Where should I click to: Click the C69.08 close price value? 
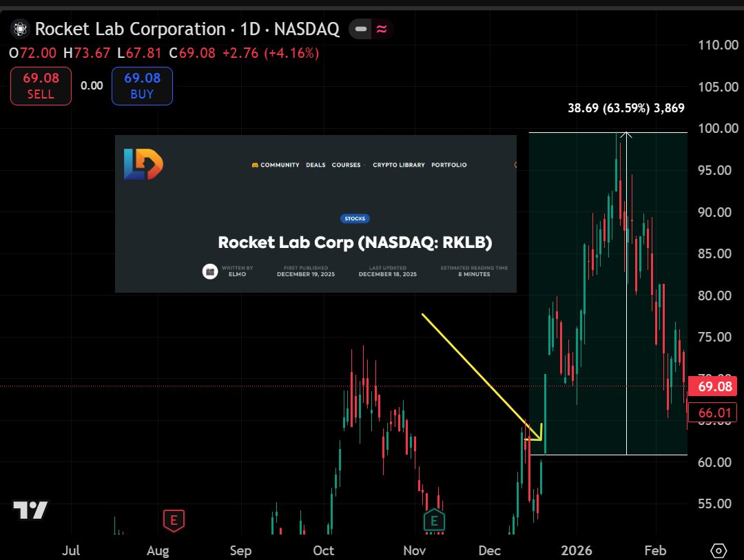192,53
